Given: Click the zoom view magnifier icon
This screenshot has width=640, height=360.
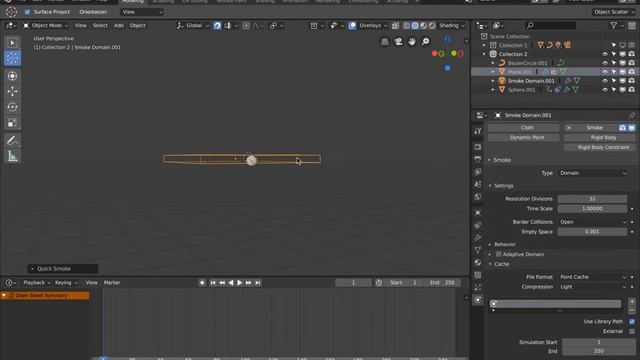Looking at the screenshot, I should (425, 42).
